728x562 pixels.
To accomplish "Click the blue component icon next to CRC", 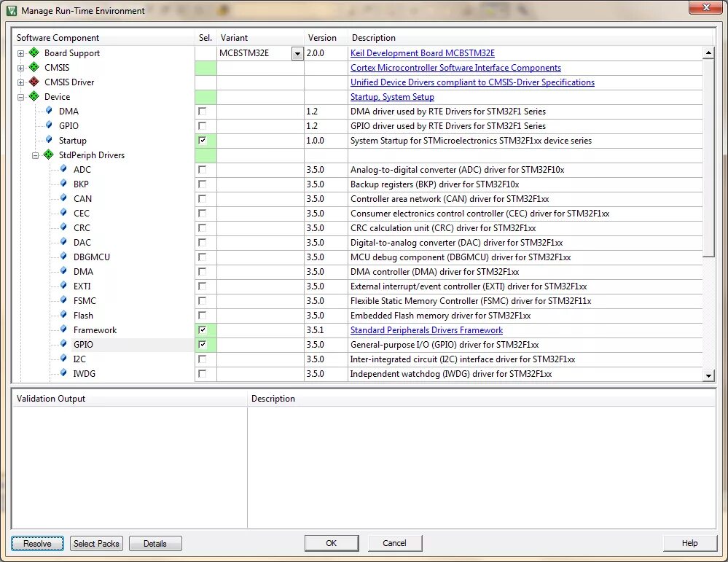I will click(x=63, y=227).
